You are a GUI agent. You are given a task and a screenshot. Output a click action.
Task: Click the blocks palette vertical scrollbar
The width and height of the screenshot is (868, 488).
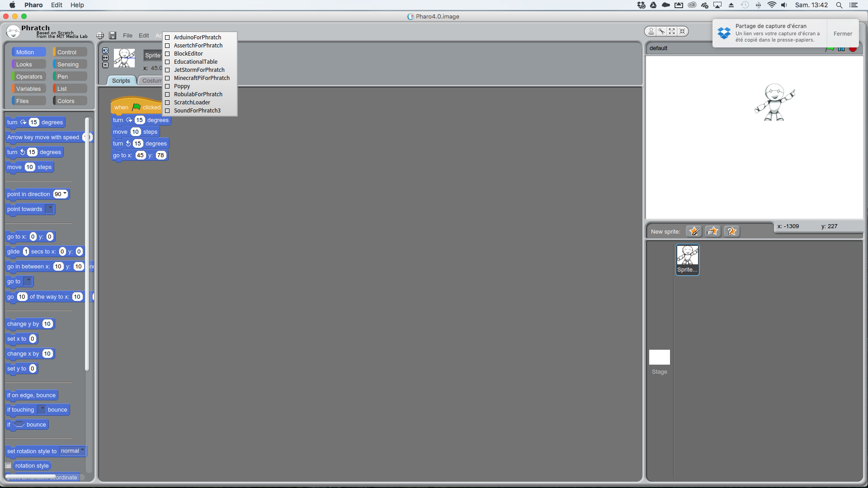pos(87,244)
